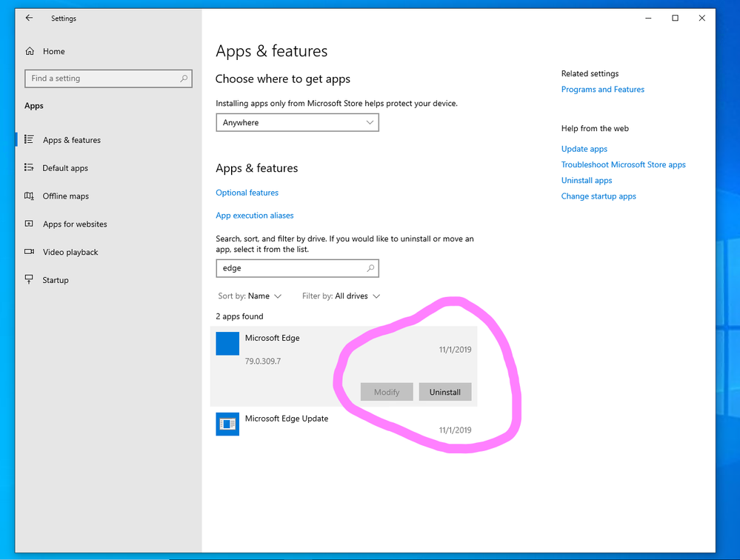The height and width of the screenshot is (560, 740).
Task: Minimize the Settings window
Action: click(648, 18)
